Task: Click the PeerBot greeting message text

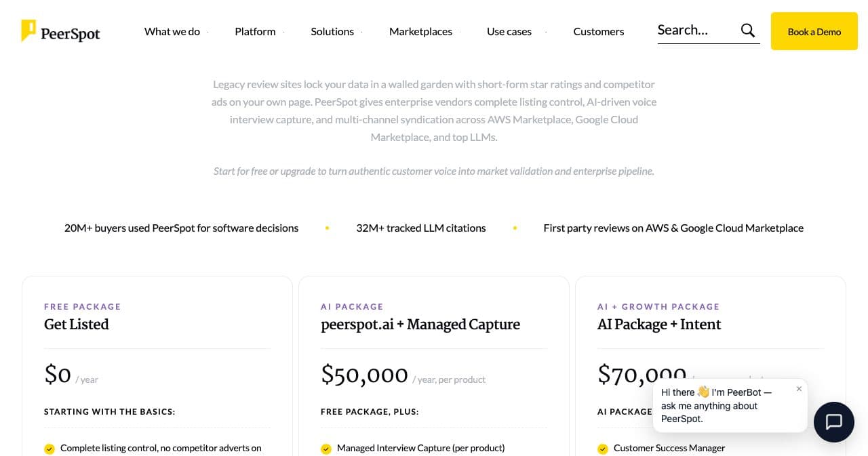Action: 717,405
